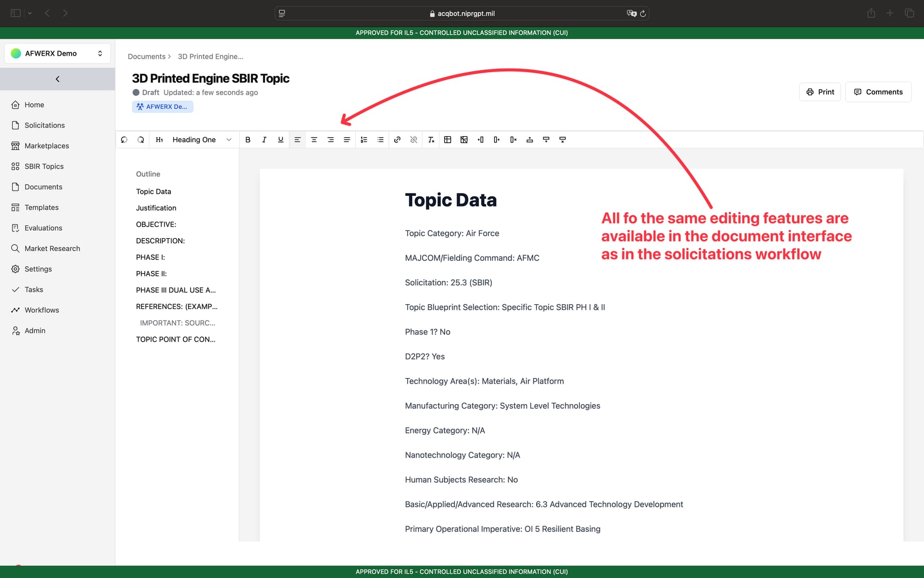The image size is (924, 578).
Task: Toggle bold formatting
Action: (248, 140)
